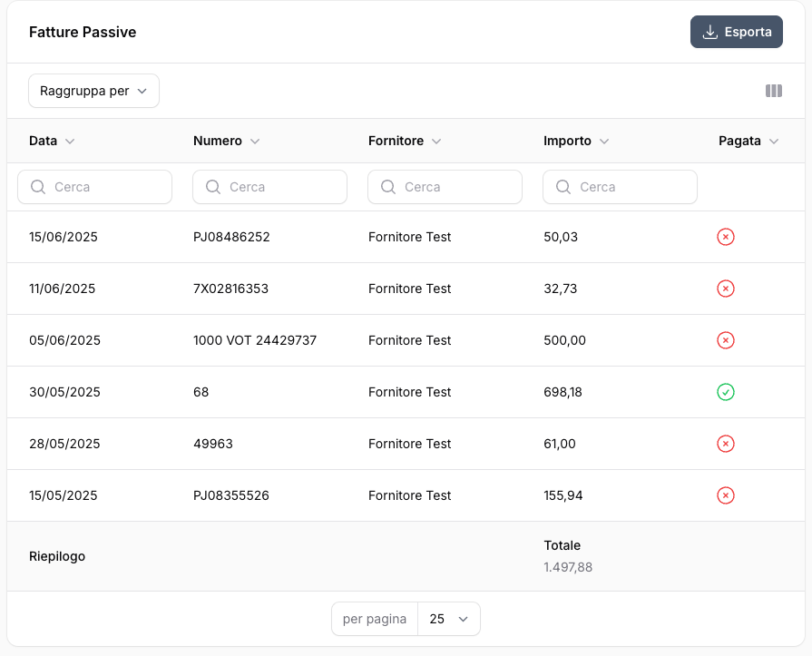The image size is (812, 656).
Task: Click unpaid status icon for invoice 7X02816353
Action: click(725, 289)
